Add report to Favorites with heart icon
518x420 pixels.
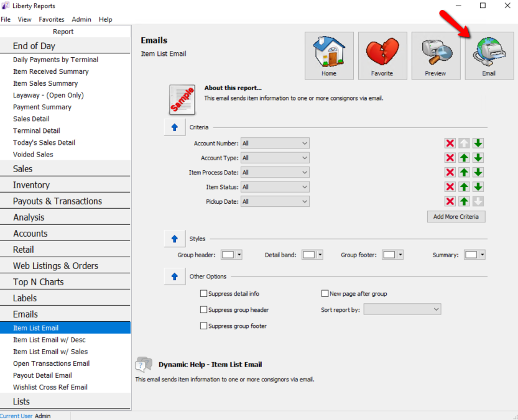coord(382,56)
